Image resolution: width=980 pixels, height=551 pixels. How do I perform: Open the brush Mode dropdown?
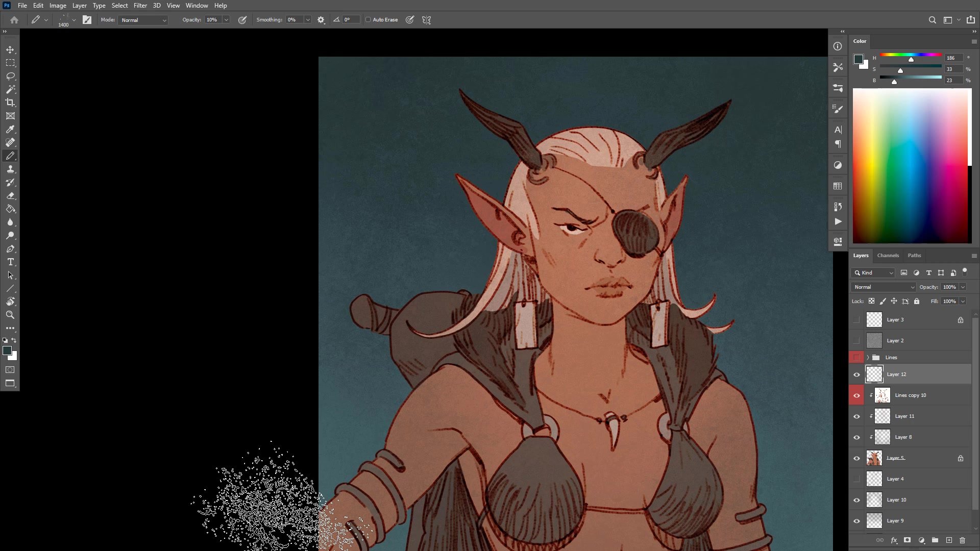(x=143, y=20)
